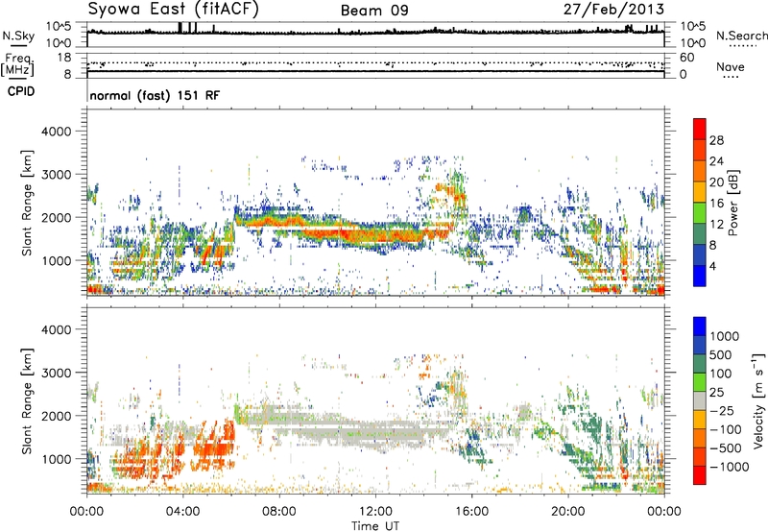768x532 pixels.
Task: Click the 'Syowa East (fitACF)' plot title
Action: 173,9
